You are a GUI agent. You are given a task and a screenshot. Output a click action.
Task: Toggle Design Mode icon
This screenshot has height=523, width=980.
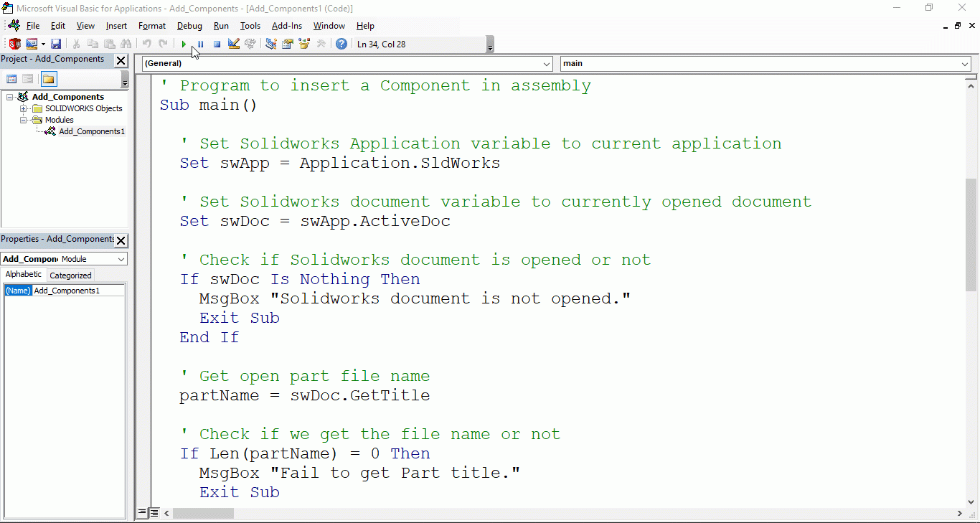point(234,44)
